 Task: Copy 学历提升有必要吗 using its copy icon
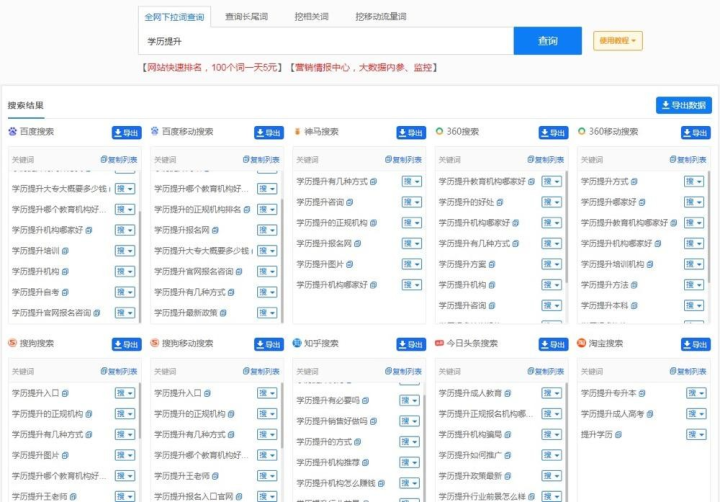pos(366,400)
